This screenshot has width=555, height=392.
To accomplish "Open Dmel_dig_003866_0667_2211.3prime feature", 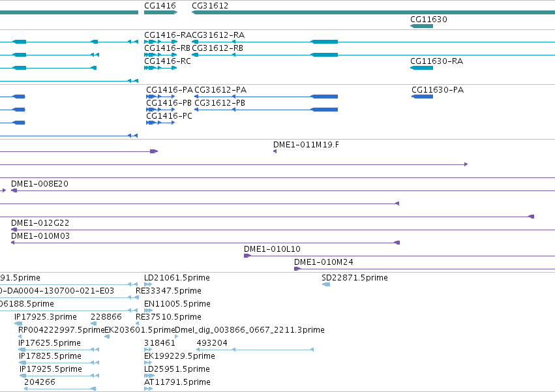I will [x=177, y=337].
